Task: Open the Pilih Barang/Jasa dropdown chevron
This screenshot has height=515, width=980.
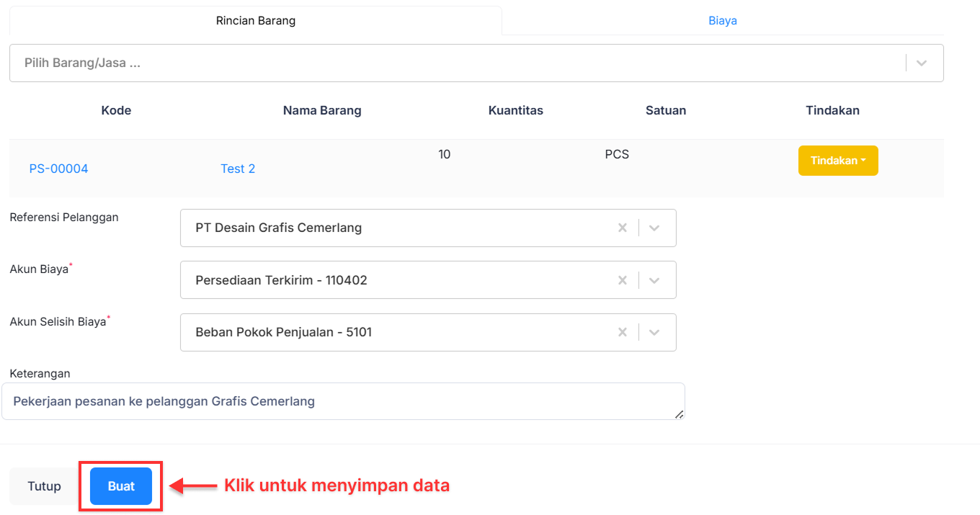Action: [x=921, y=63]
